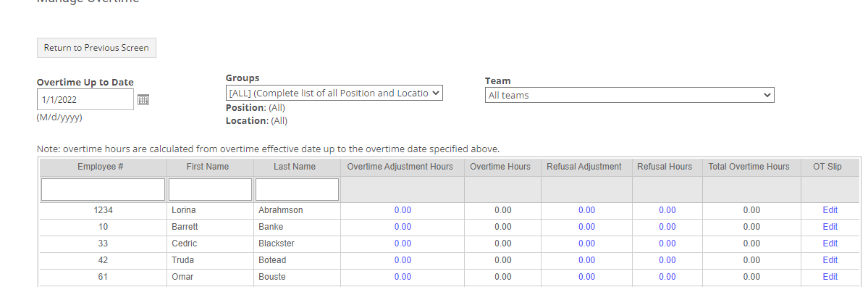This screenshot has height=287, width=868.
Task: Open Lorina Abrahmson's overtime adjustment hours
Action: (x=403, y=211)
